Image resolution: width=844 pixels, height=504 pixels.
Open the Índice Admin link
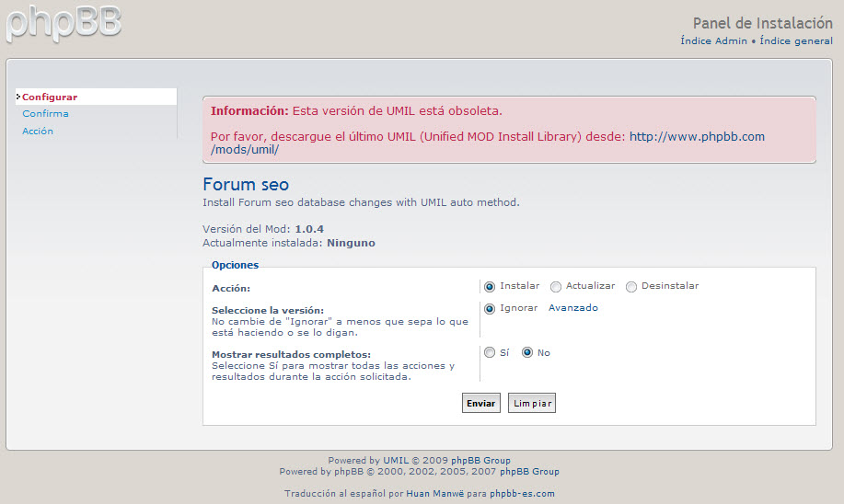point(714,41)
